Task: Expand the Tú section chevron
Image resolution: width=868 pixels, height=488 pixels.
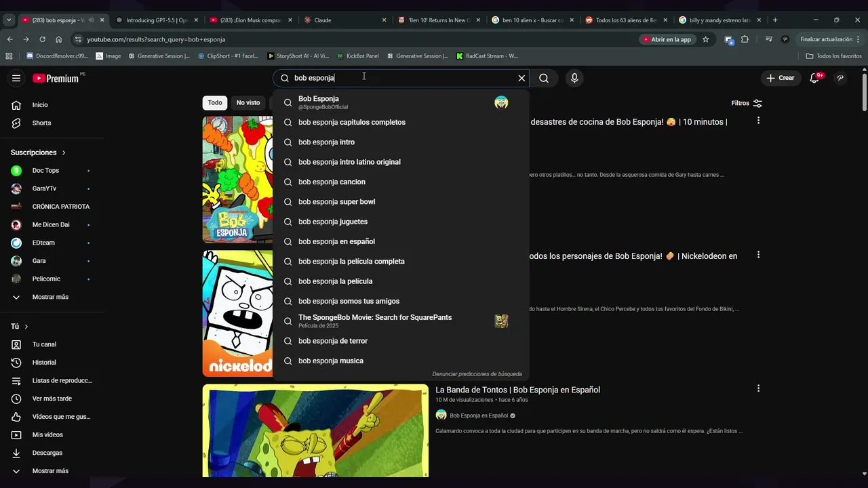Action: (26, 327)
